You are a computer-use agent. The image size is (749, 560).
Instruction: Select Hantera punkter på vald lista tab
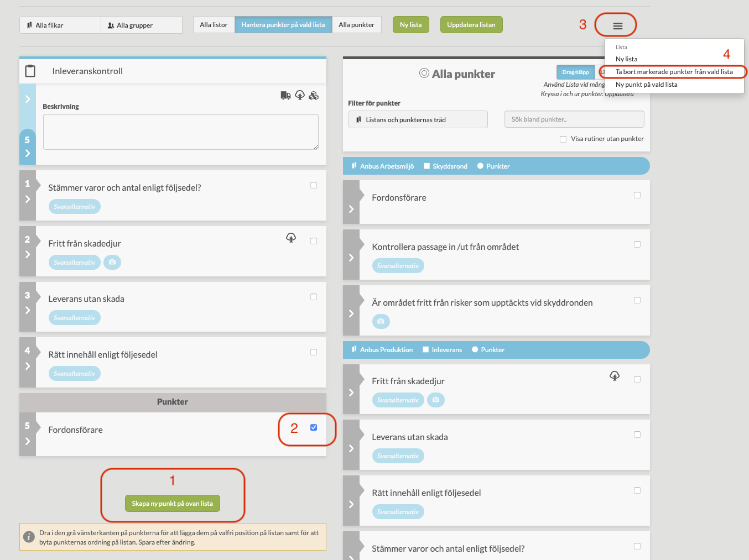(283, 25)
